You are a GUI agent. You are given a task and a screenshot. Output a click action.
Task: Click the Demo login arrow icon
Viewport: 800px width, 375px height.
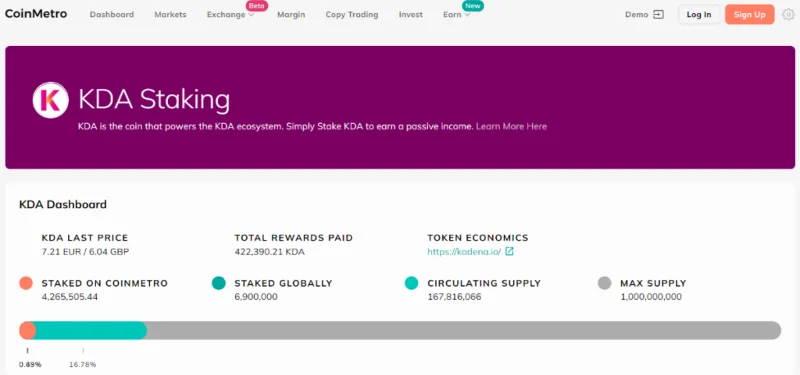pos(659,15)
